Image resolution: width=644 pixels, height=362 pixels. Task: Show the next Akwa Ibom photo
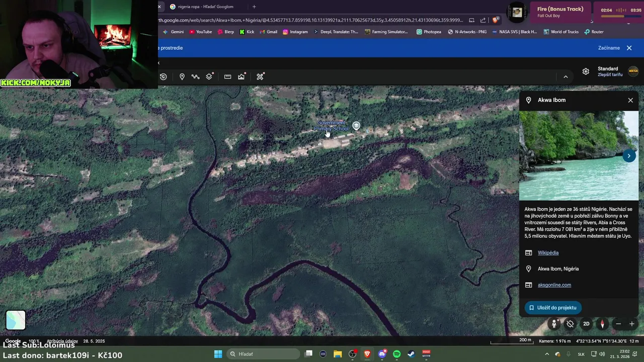click(629, 156)
